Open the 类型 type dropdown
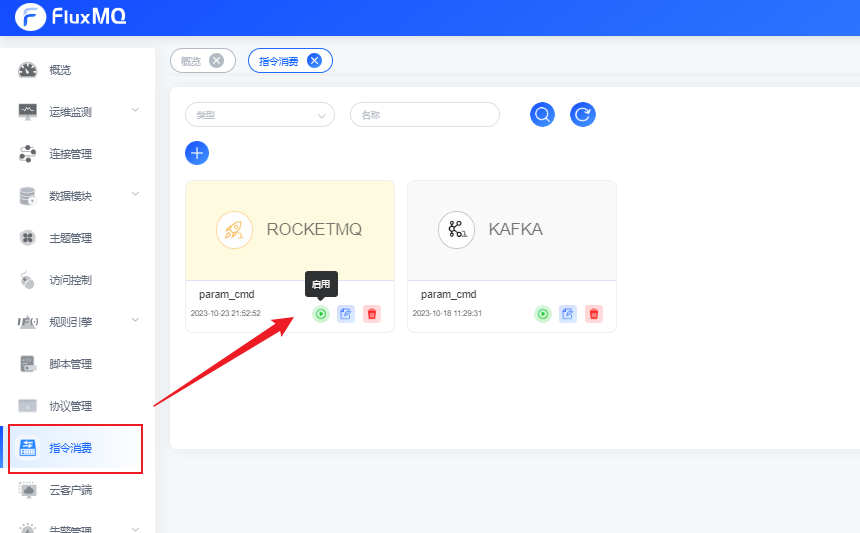This screenshot has height=533, width=860. click(260, 115)
